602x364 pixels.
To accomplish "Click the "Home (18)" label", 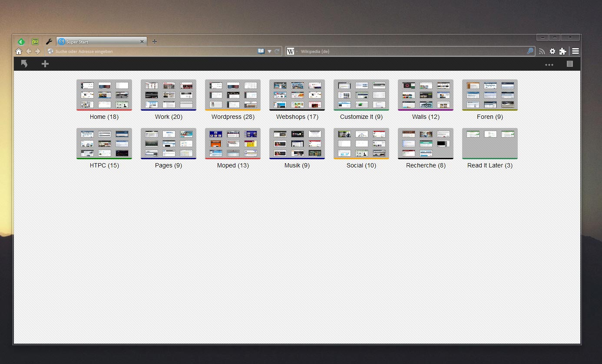I will click(104, 117).
